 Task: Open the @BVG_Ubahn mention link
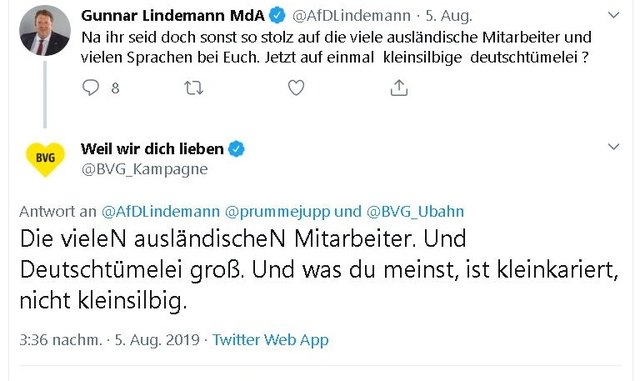tap(415, 212)
